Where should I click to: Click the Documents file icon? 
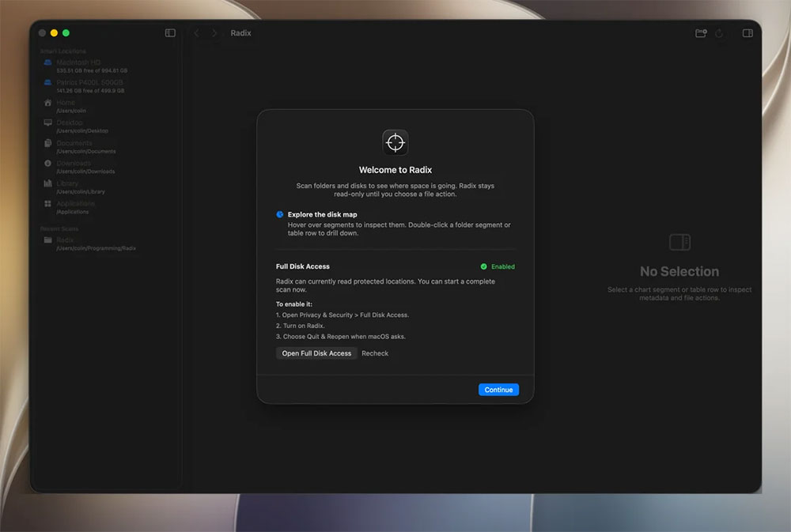[x=48, y=143]
